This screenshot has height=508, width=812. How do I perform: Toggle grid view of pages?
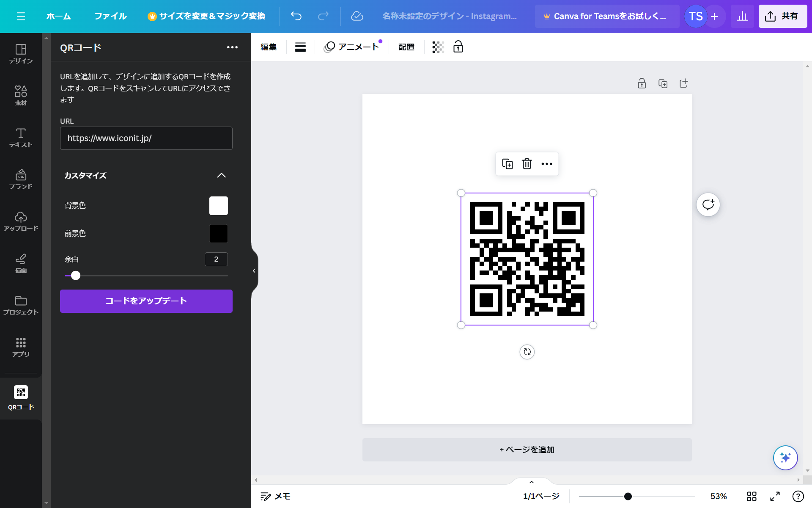tap(752, 496)
